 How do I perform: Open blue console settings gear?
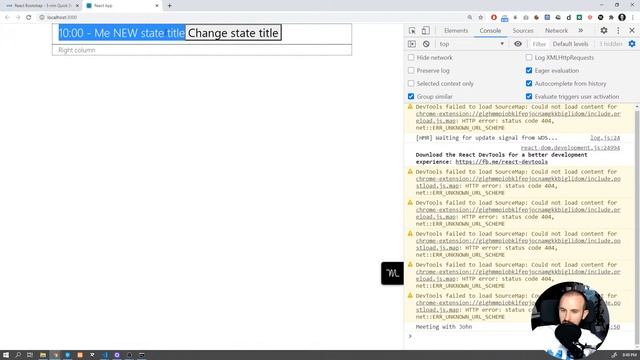[x=632, y=44]
